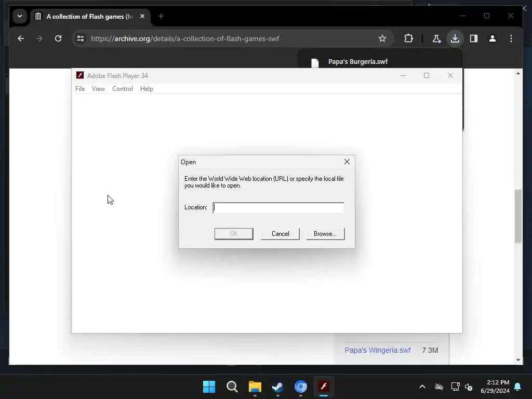Click the muted volume tray icon
This screenshot has height=399, width=532.
pos(469,387)
